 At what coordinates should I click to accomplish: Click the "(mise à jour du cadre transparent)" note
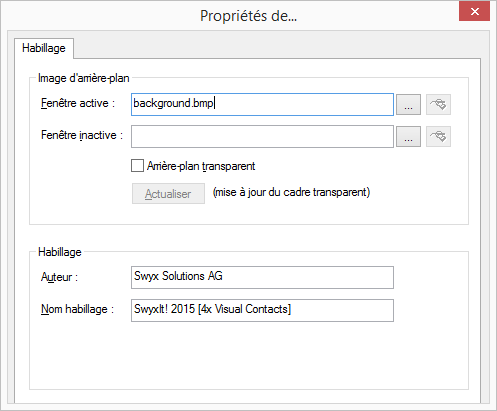click(x=292, y=193)
